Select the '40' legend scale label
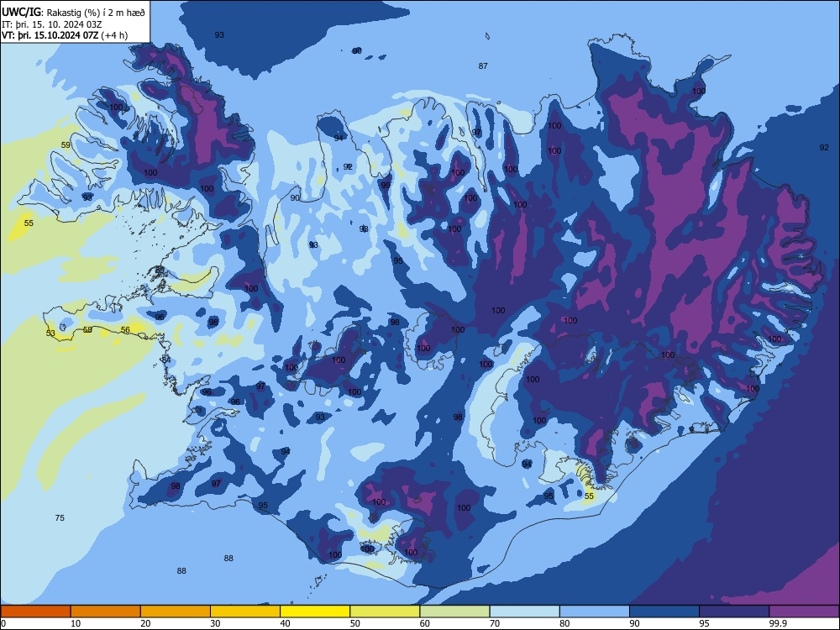 (x=285, y=623)
